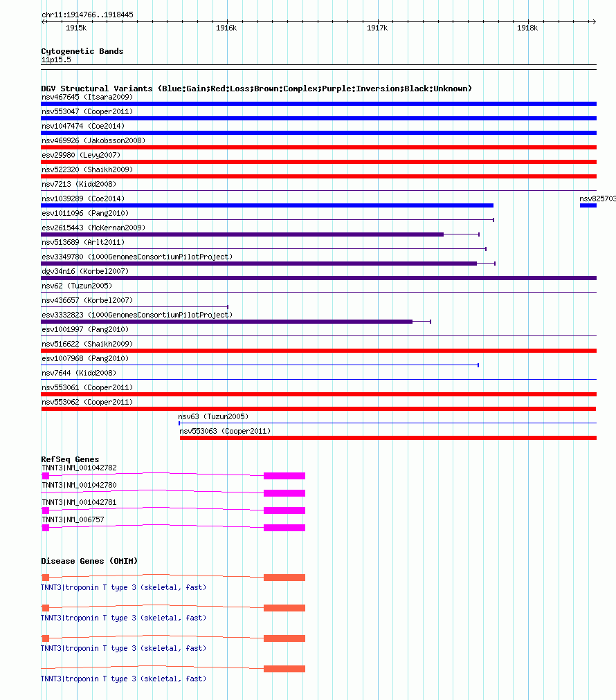Viewport: 616px width, 700px height.
Task: Click the nsv62 (Tuzun2005) variant label
Action: 77,286
